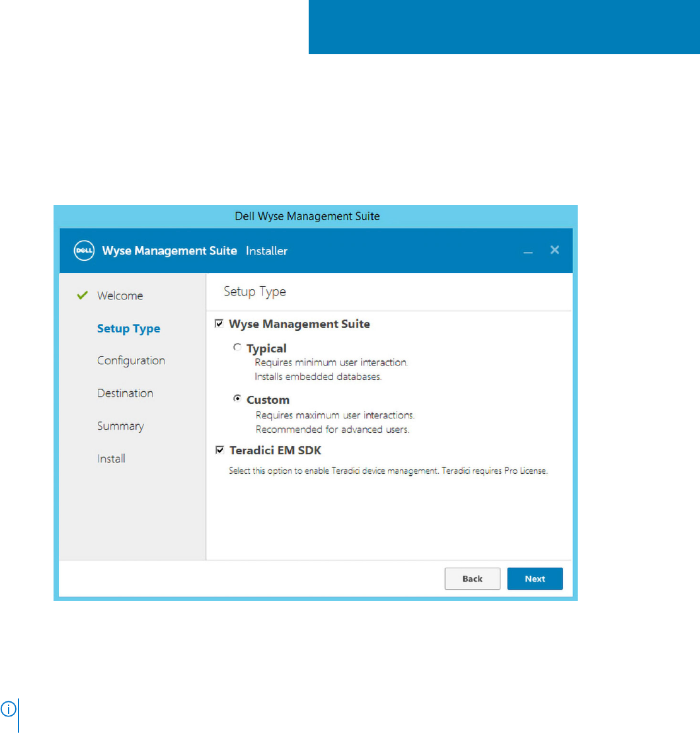The width and height of the screenshot is (700, 733).
Task: Click the 'Wyse Management Suite' checkbox label
Action: pyautogui.click(x=299, y=324)
